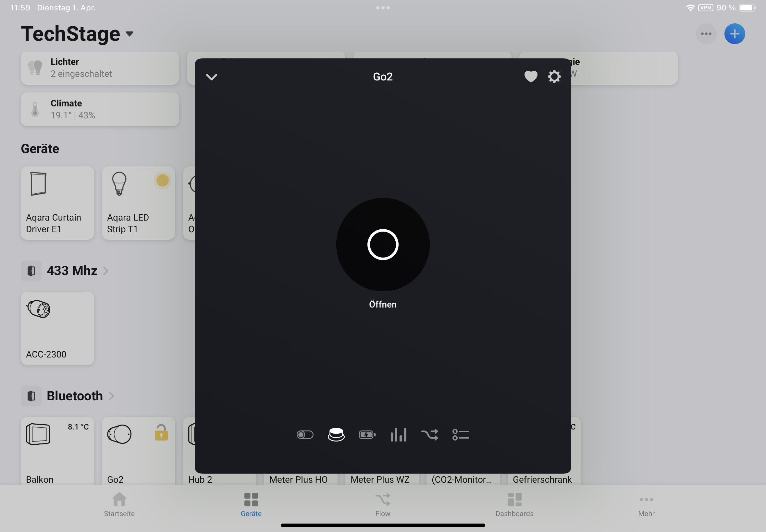Open the Go2 tile in Bluetooth zone
This screenshot has width=766, height=532.
coord(138,451)
